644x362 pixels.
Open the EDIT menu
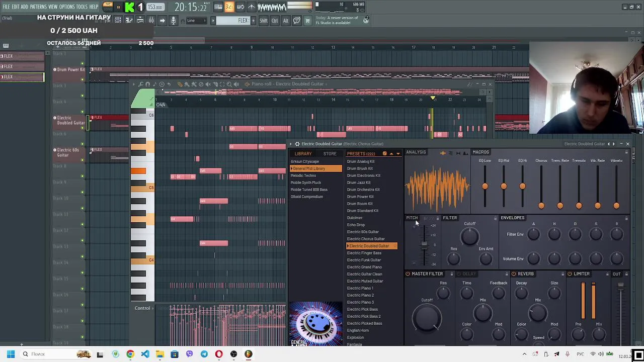point(16,7)
